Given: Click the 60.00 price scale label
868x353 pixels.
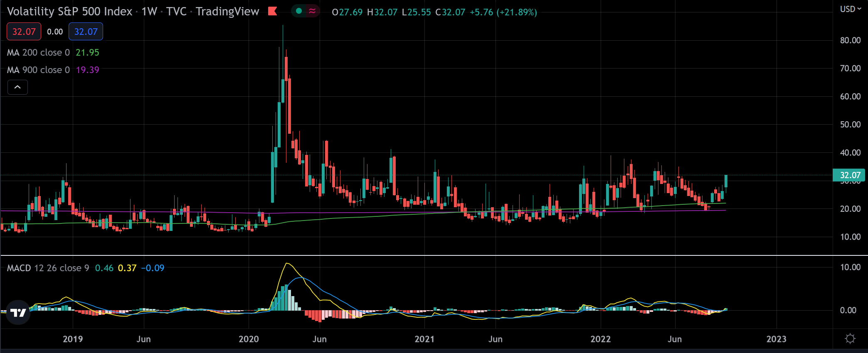Looking at the screenshot, I should pyautogui.click(x=850, y=97).
